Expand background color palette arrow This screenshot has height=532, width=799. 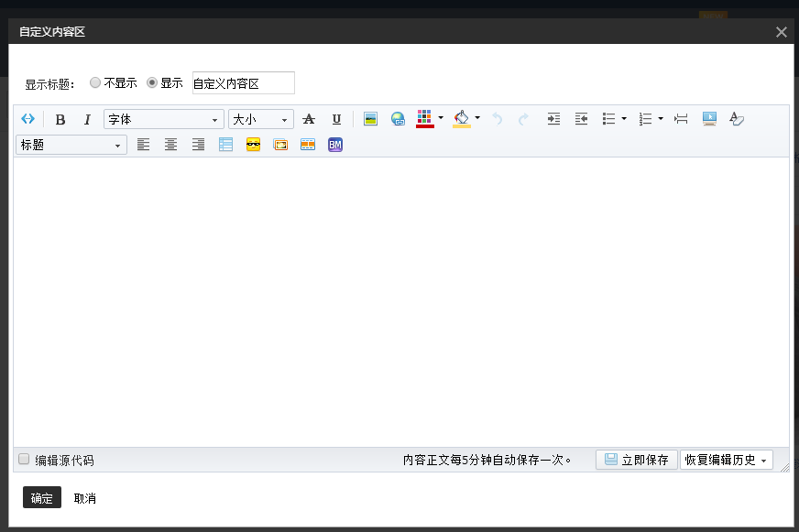point(477,118)
